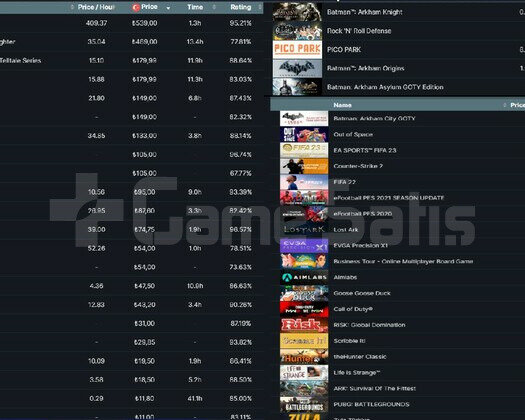The width and height of the screenshot is (525, 420).
Task: Click the Aimlabs logo image
Action: point(304,277)
